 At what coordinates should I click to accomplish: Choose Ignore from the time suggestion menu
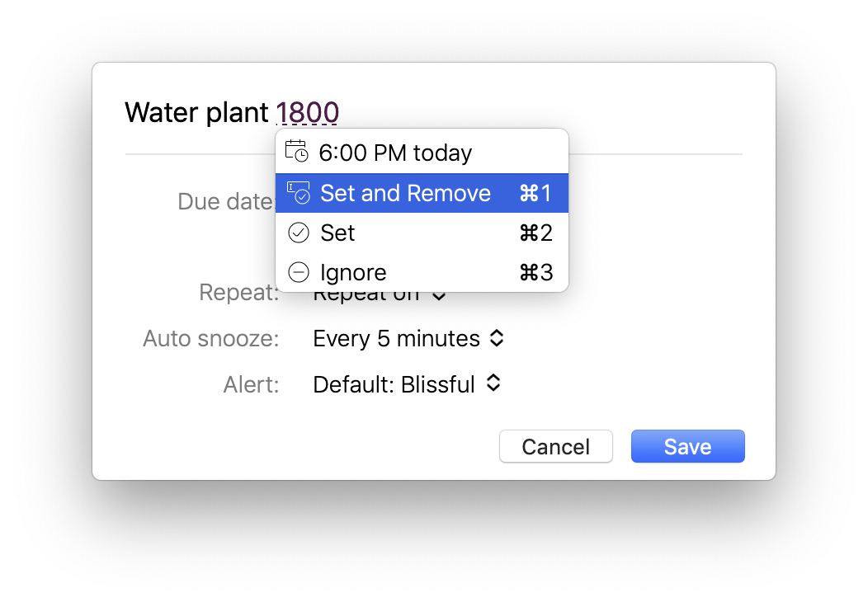[x=353, y=272]
